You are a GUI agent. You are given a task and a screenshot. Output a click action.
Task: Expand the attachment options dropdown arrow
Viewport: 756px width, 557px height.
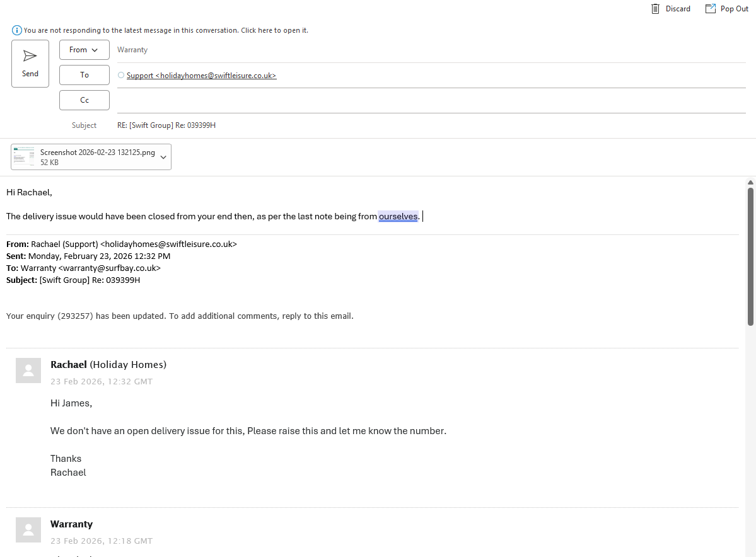(164, 157)
